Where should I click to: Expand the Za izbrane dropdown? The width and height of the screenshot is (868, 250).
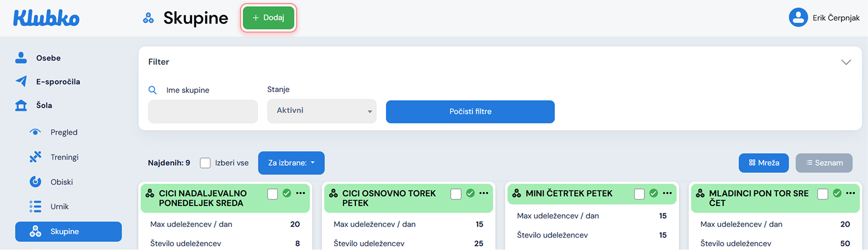pos(291,163)
